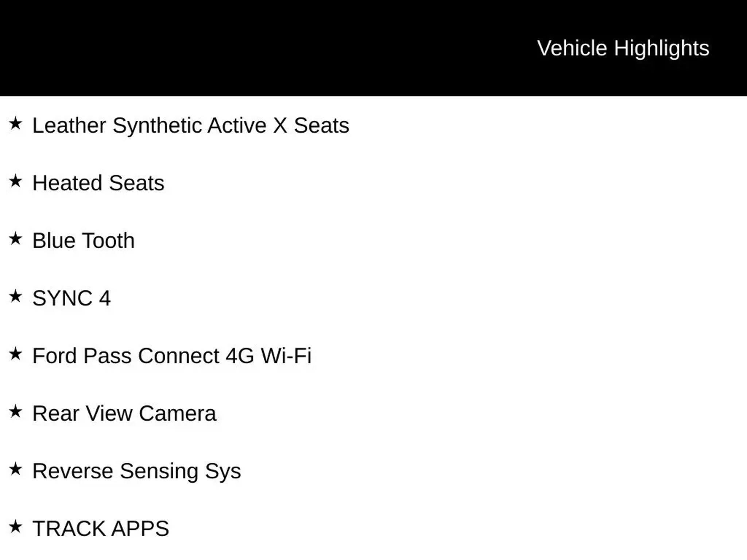Image resolution: width=747 pixels, height=560 pixels.
Task: Click the "Ford Pass Connect" words
Action: click(125, 356)
